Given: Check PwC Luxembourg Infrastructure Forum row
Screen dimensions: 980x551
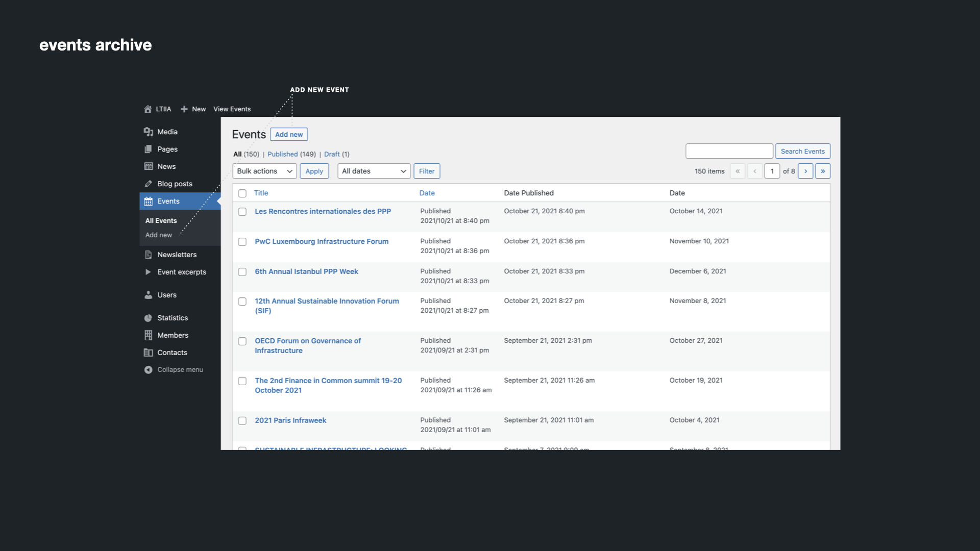Looking at the screenshot, I should tap(242, 242).
